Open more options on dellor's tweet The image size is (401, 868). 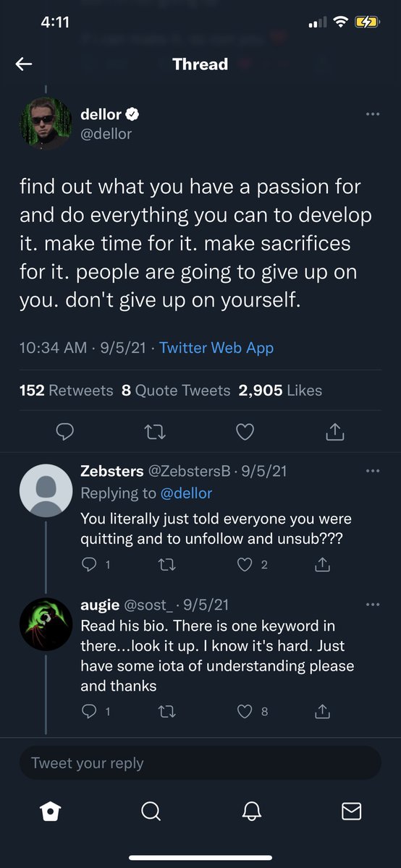coord(373,114)
